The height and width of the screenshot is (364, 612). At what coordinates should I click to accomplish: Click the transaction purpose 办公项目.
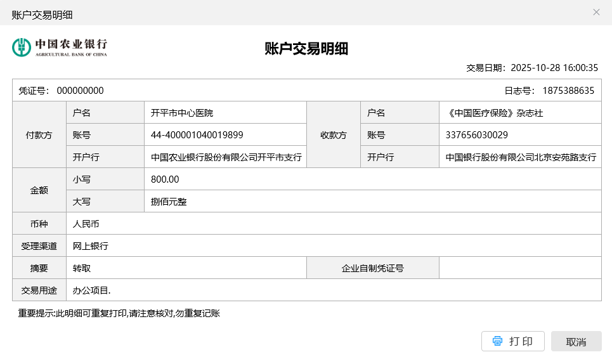pyautogui.click(x=91, y=290)
